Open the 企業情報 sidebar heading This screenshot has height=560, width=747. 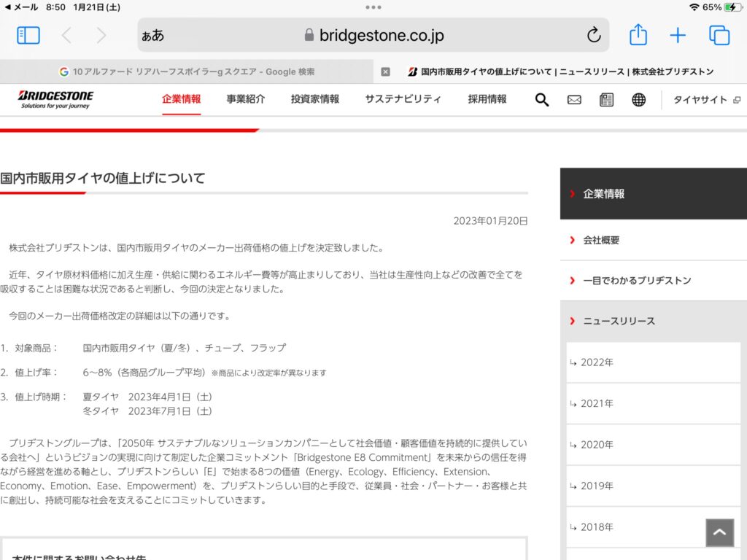coord(654,193)
